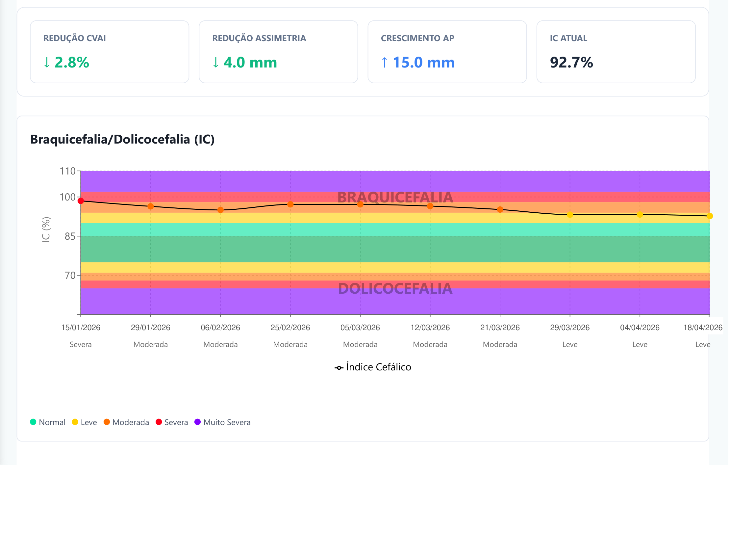Viewport: 756px width, 535px height.
Task: Click the yellow data point for 04/04/2026
Action: point(640,215)
